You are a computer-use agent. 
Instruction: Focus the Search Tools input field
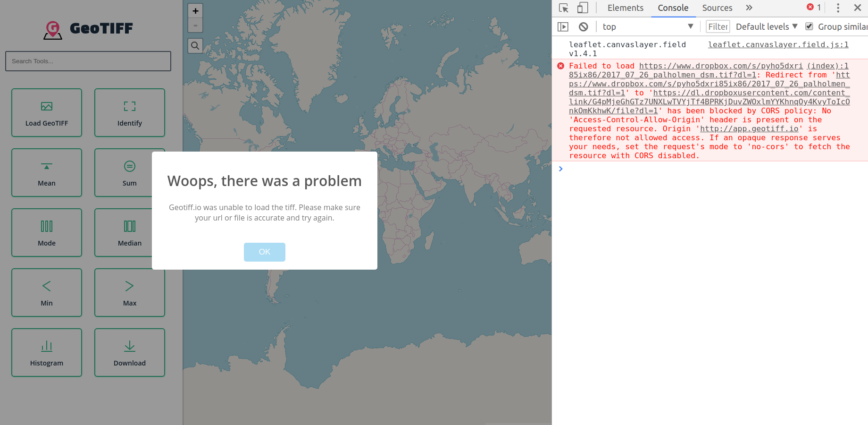pos(88,61)
